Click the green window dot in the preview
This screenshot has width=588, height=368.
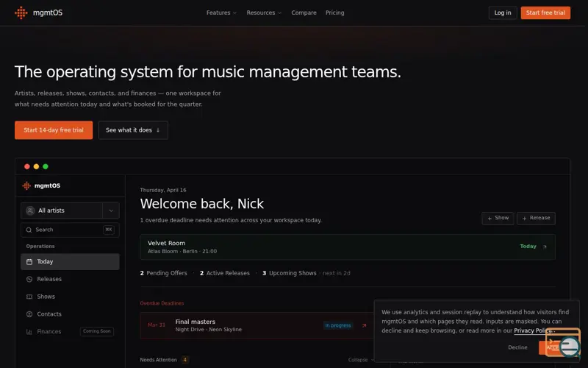pyautogui.click(x=46, y=166)
